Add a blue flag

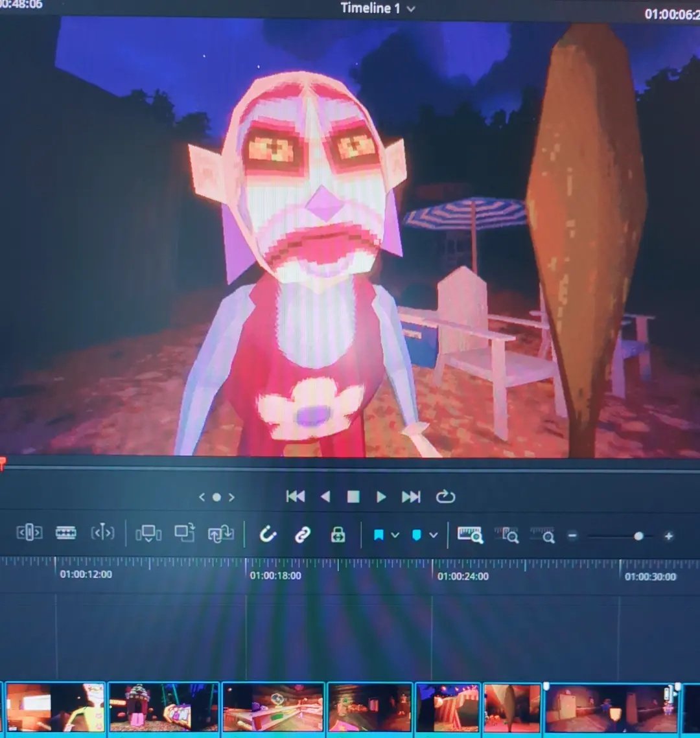[x=379, y=535]
